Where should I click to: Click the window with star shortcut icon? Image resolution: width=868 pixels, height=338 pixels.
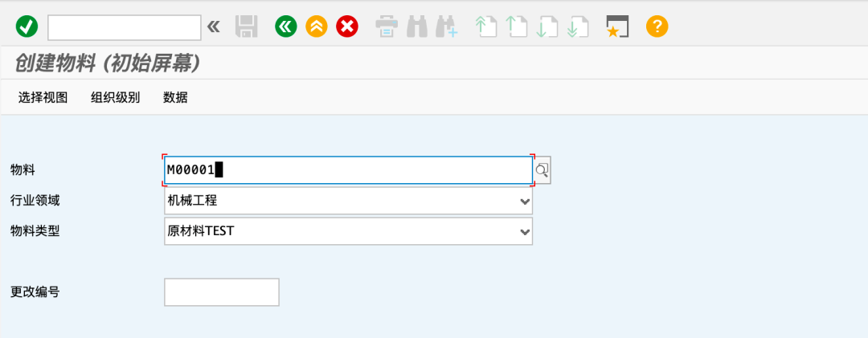pyautogui.click(x=616, y=26)
